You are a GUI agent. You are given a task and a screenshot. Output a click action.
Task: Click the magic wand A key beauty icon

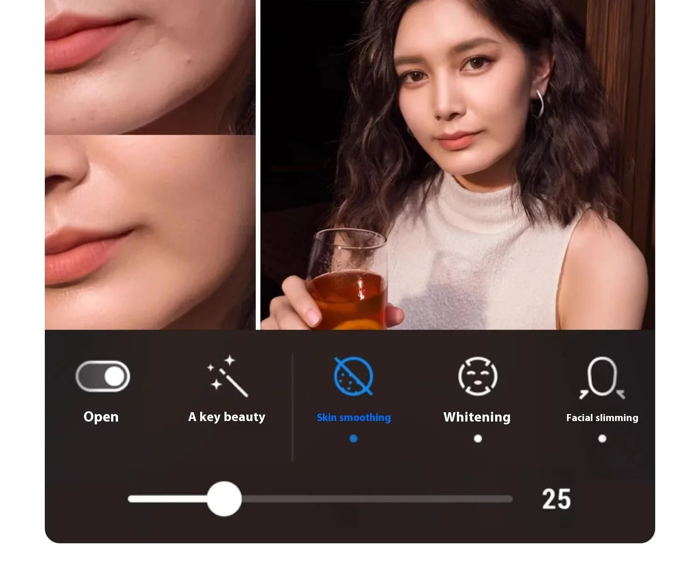point(227,376)
